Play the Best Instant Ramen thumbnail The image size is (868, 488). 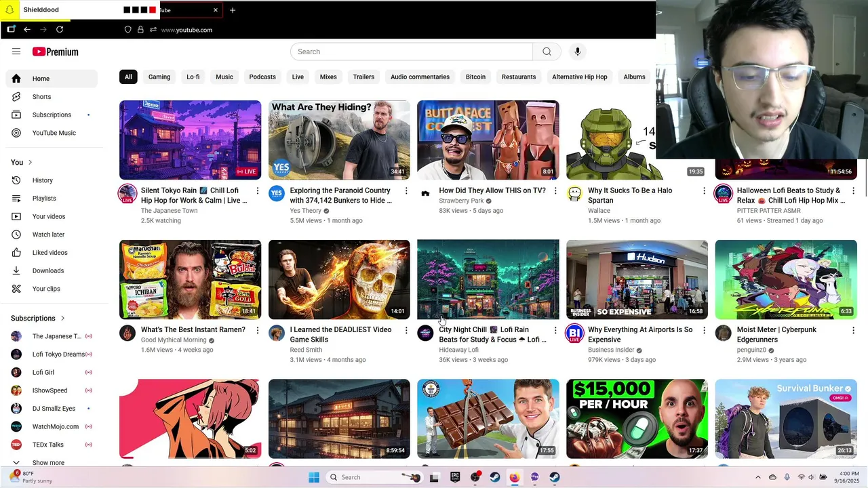[x=190, y=279]
